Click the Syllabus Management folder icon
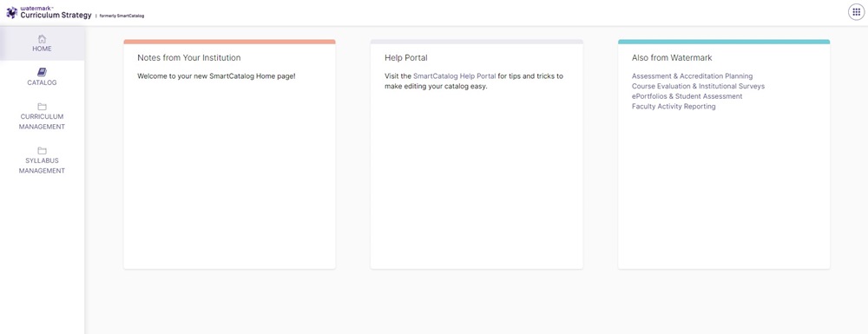This screenshot has width=868, height=334. (42, 150)
